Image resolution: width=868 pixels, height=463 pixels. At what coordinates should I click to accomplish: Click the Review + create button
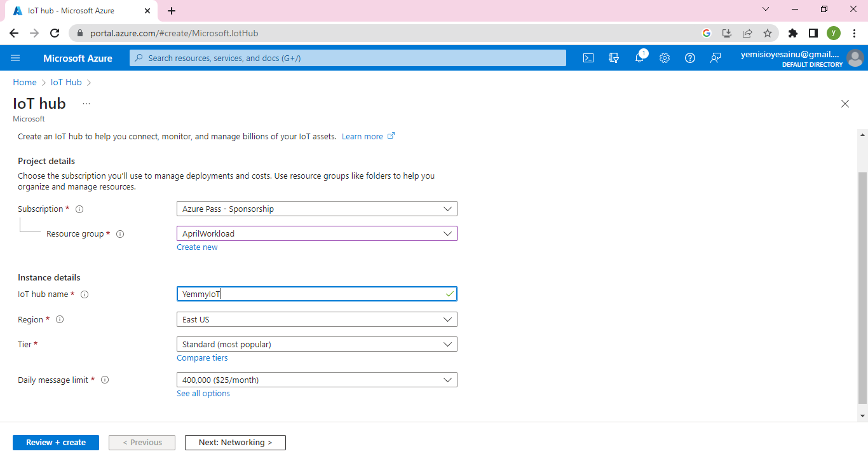[56, 443]
